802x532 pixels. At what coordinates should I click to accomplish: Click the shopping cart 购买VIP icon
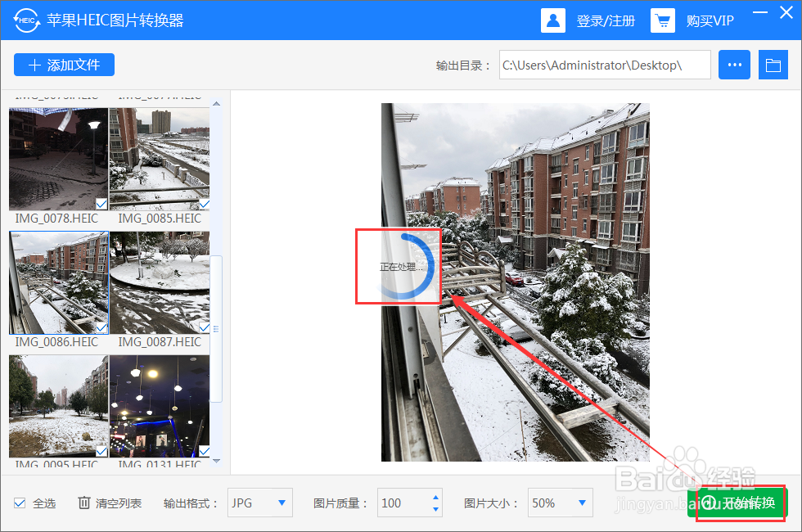point(663,20)
